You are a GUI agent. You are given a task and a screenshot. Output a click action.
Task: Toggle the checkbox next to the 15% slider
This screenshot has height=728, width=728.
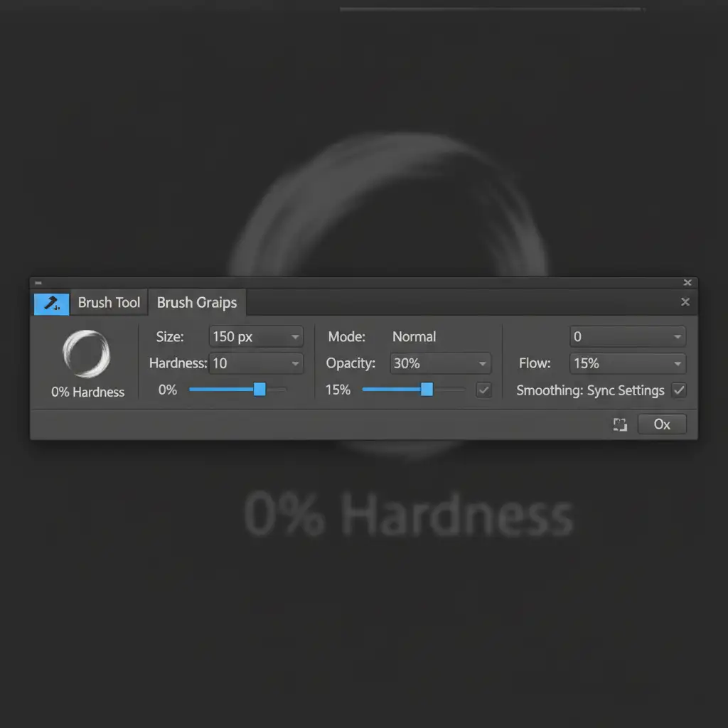click(x=483, y=390)
